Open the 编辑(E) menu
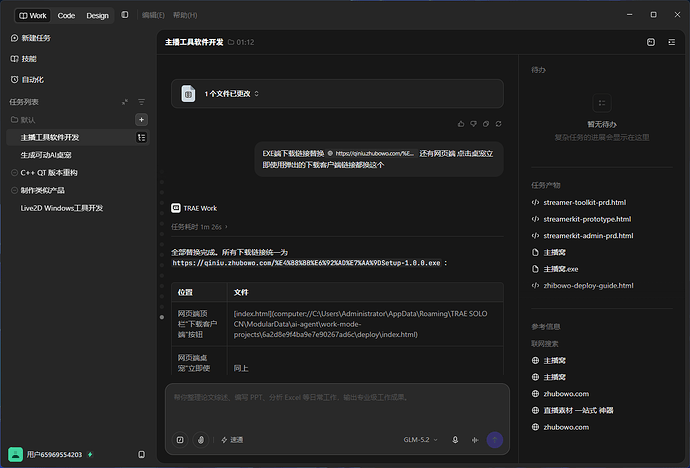 [x=153, y=15]
